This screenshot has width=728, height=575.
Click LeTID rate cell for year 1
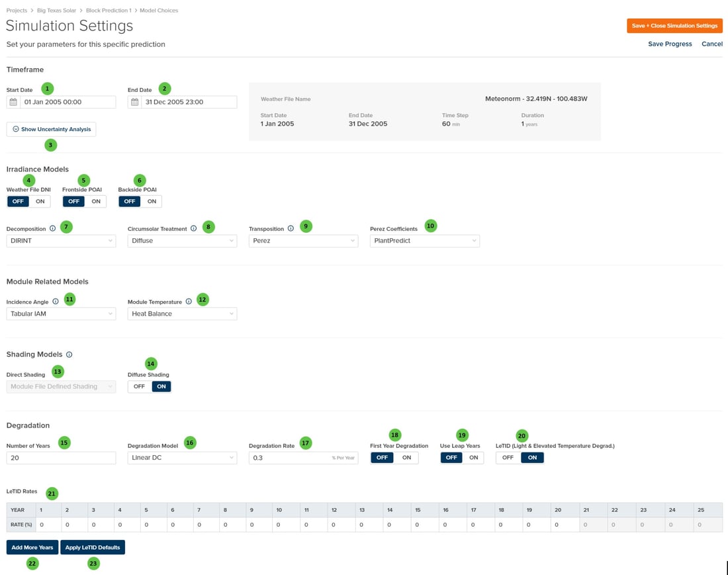pyautogui.click(x=48, y=525)
